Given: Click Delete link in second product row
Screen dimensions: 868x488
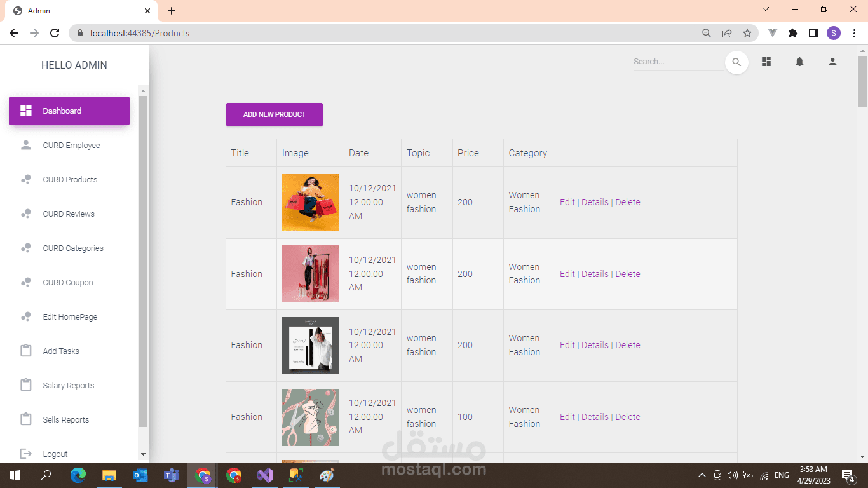Looking at the screenshot, I should click(628, 274).
